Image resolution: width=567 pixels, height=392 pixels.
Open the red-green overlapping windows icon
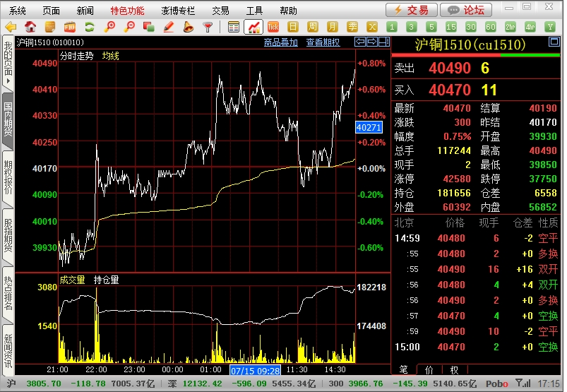[148, 27]
